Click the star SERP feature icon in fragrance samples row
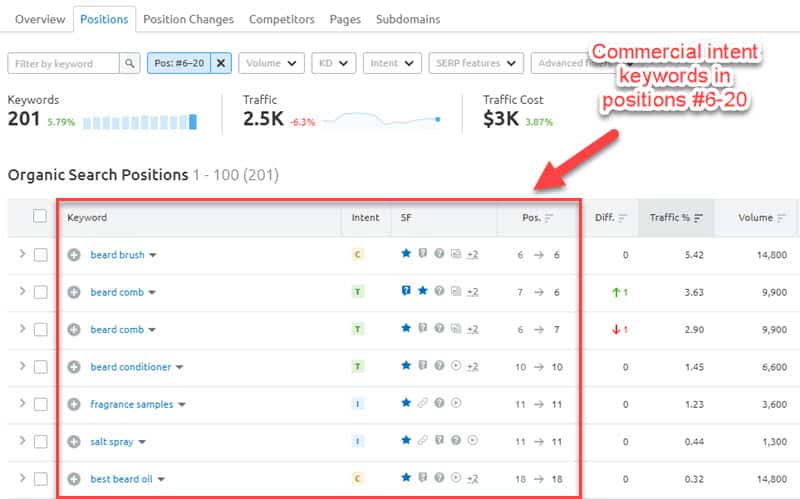 (x=406, y=403)
